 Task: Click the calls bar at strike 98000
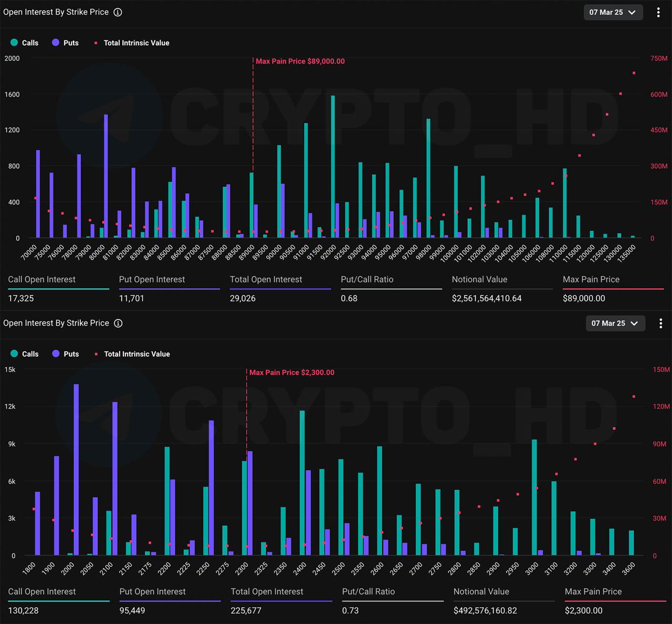pos(428,179)
